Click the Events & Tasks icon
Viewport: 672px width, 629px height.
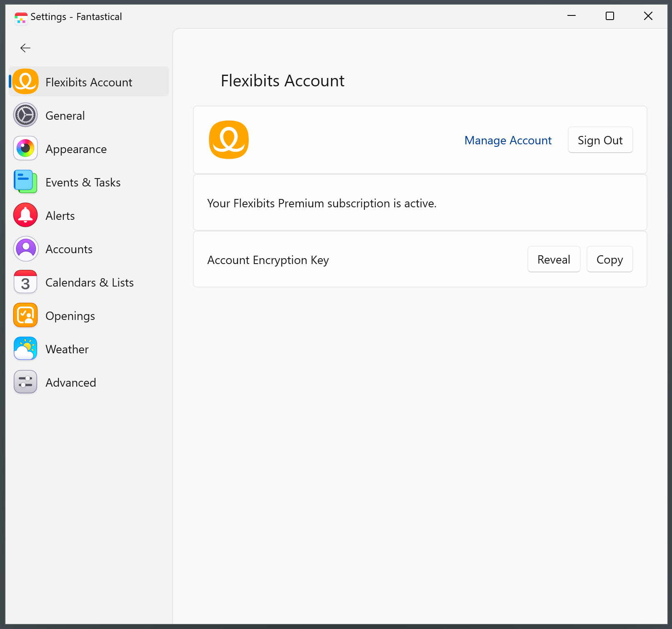(25, 181)
